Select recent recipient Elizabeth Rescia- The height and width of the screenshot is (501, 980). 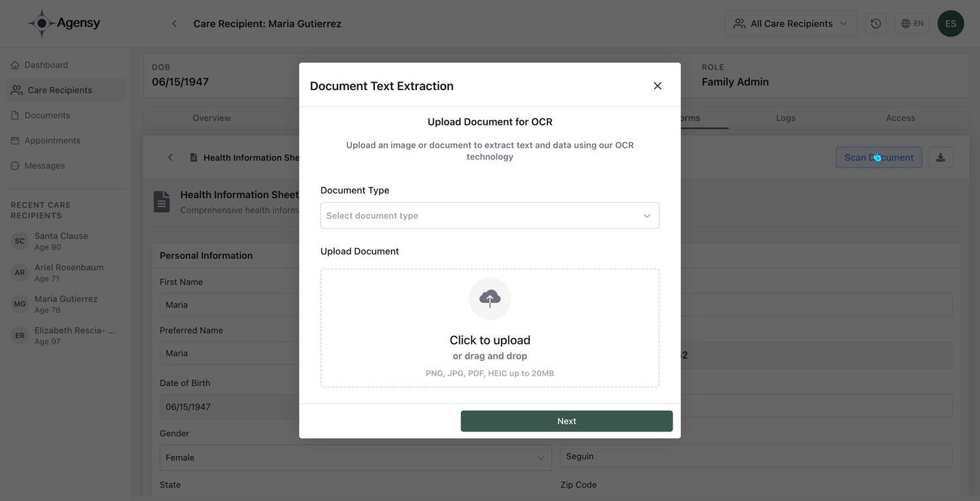pos(66,335)
